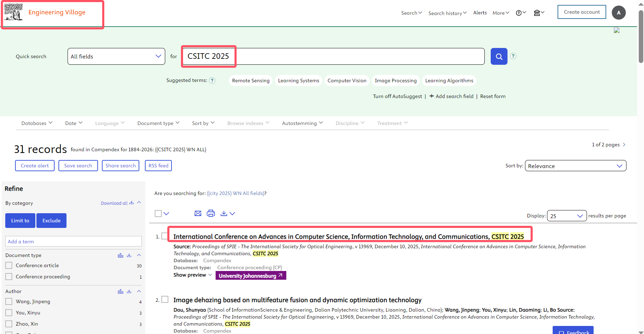
Task: Click the Limit to button
Action: (20, 221)
